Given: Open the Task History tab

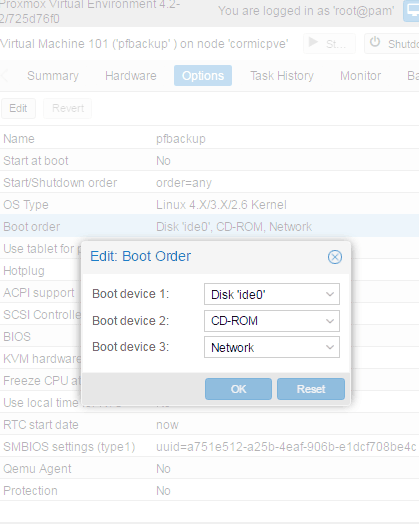Looking at the screenshot, I should pos(282,76).
